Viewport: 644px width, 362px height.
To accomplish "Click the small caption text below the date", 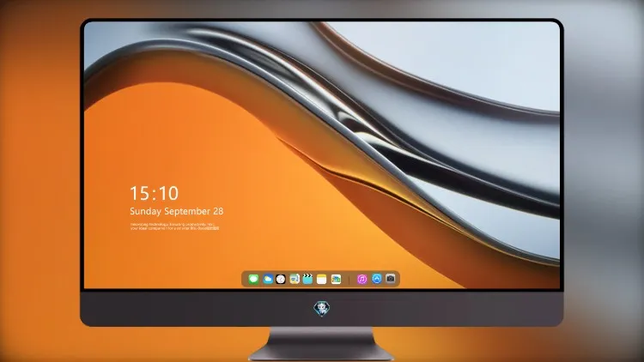I will pos(175,226).
